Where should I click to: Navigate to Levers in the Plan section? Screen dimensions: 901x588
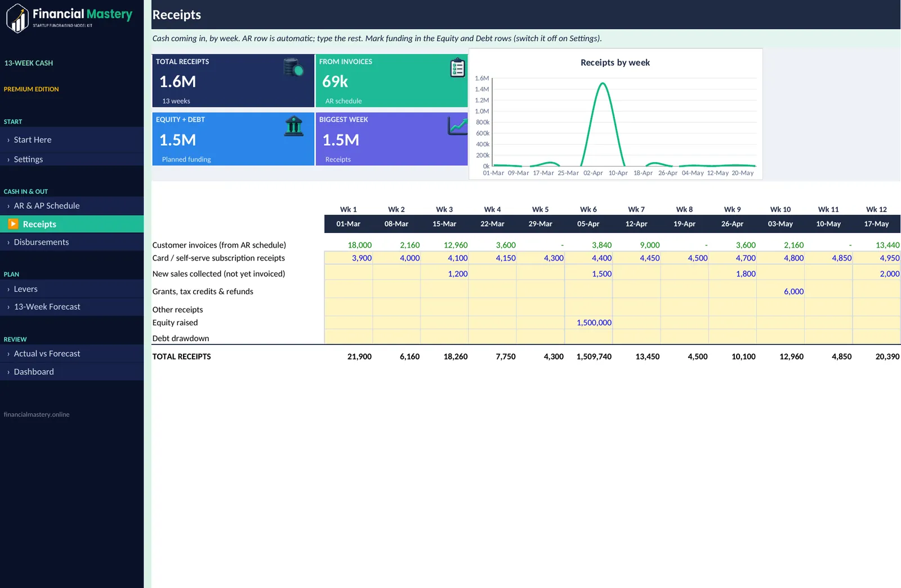point(72,289)
